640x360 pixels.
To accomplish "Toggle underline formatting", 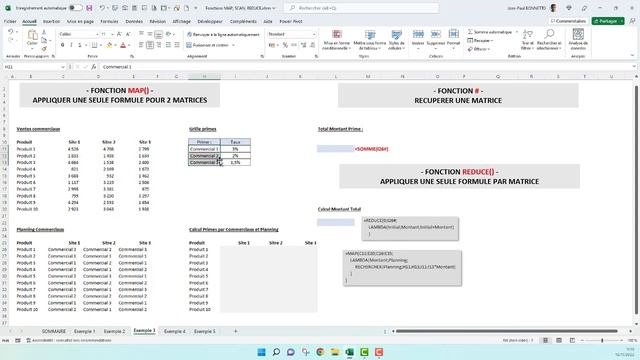I will coord(80,45).
